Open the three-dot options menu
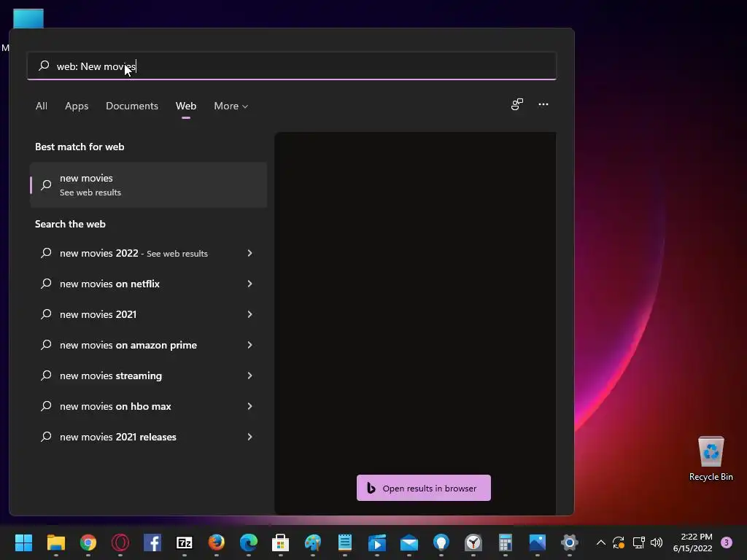Screen dimensions: 747x560 (543, 104)
